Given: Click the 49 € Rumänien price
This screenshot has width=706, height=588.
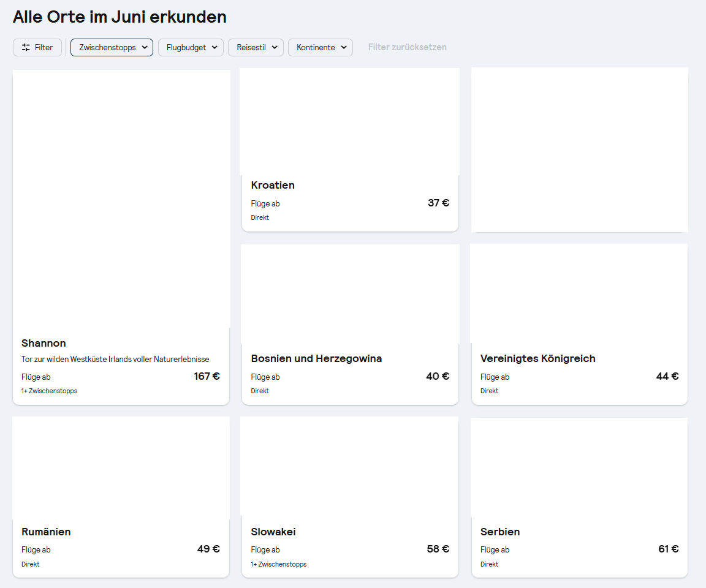Looking at the screenshot, I should pyautogui.click(x=208, y=549).
